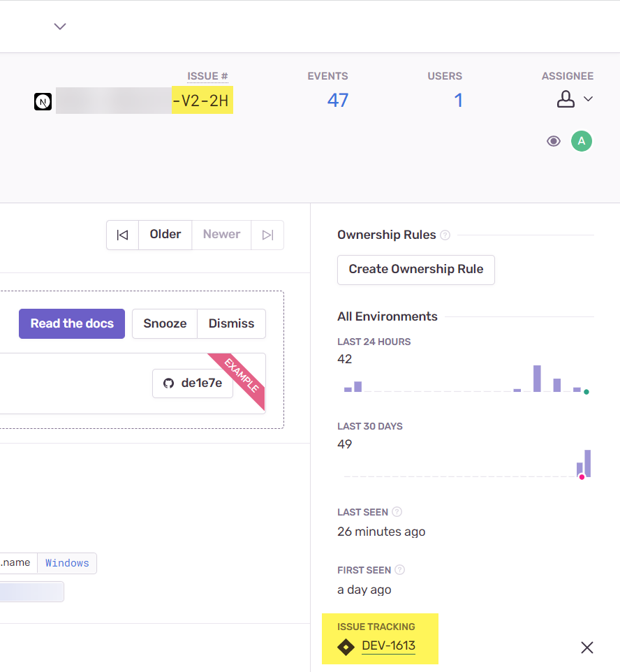
Task: Click the .name tag key
Action: 15,563
